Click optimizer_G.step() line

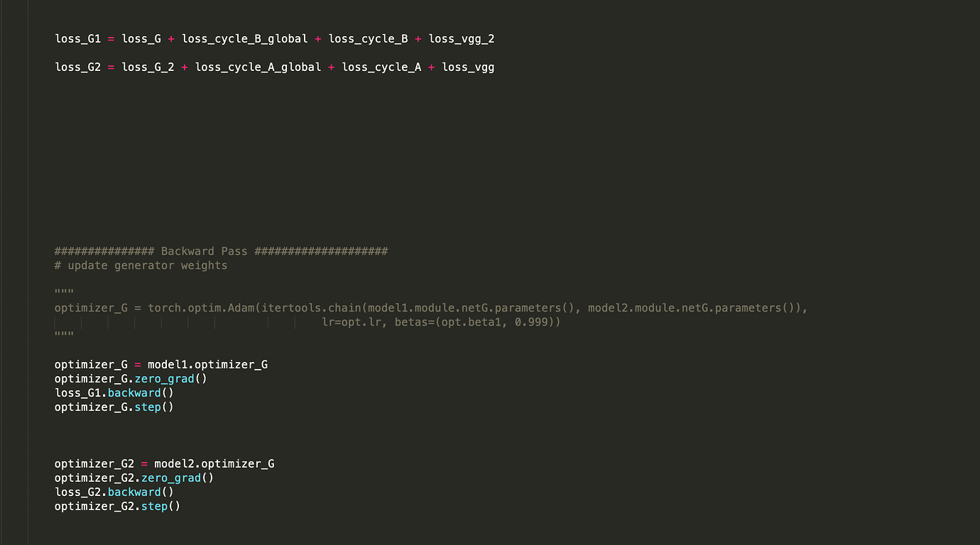point(114,407)
